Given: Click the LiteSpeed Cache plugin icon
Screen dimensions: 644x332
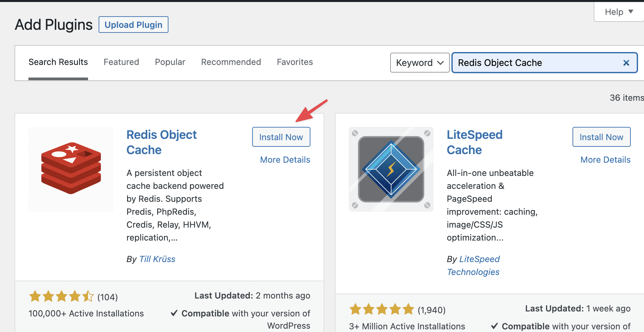Looking at the screenshot, I should coord(391,169).
